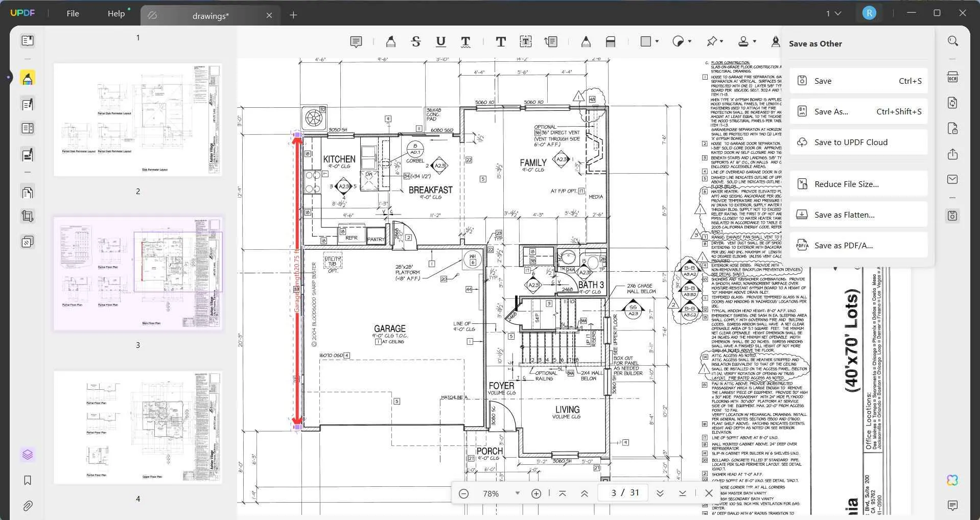Open the UPDF AI assistant icon

tap(952, 480)
